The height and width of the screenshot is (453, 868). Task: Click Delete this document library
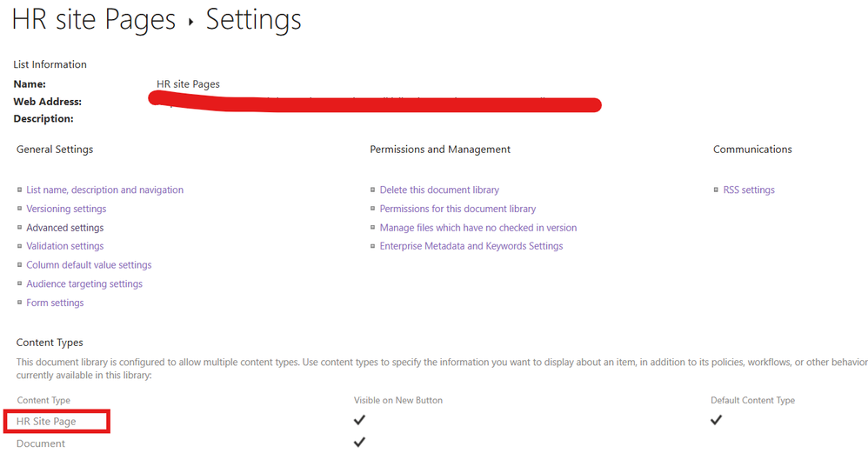(439, 190)
